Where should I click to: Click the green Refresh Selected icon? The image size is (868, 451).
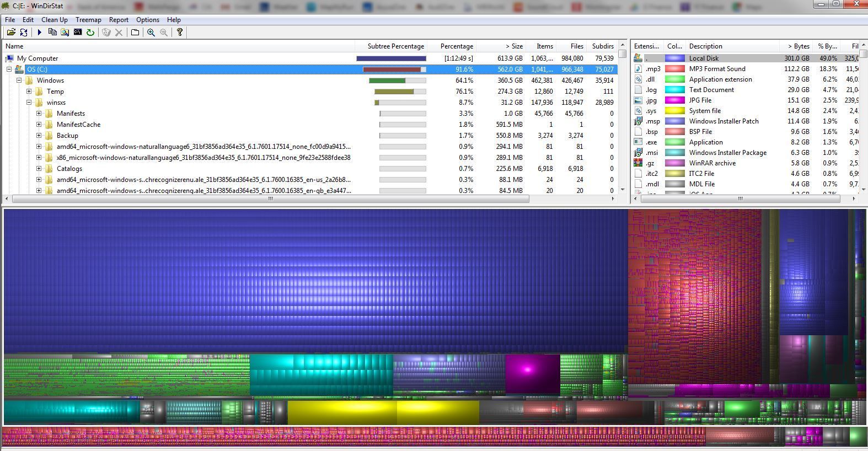point(90,33)
